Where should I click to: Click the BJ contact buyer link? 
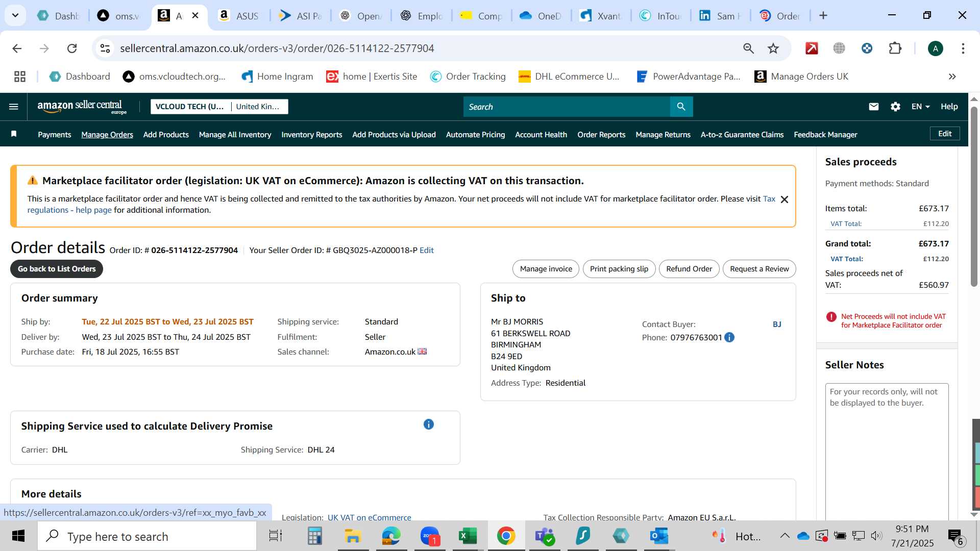click(777, 324)
